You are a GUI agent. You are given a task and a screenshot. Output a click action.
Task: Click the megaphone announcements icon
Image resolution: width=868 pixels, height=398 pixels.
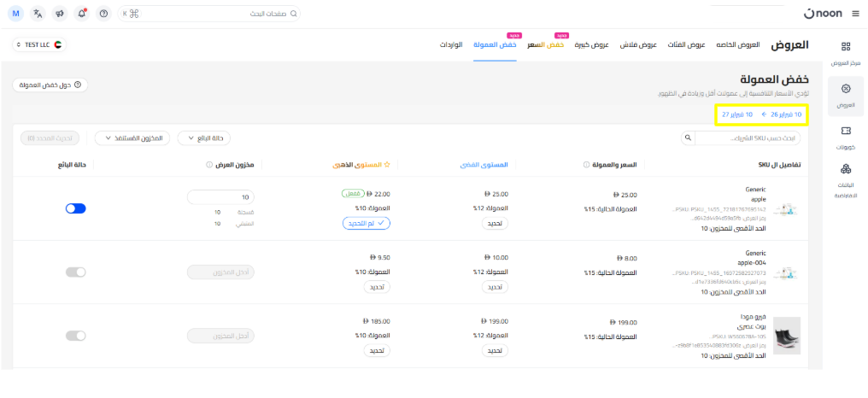point(59,14)
